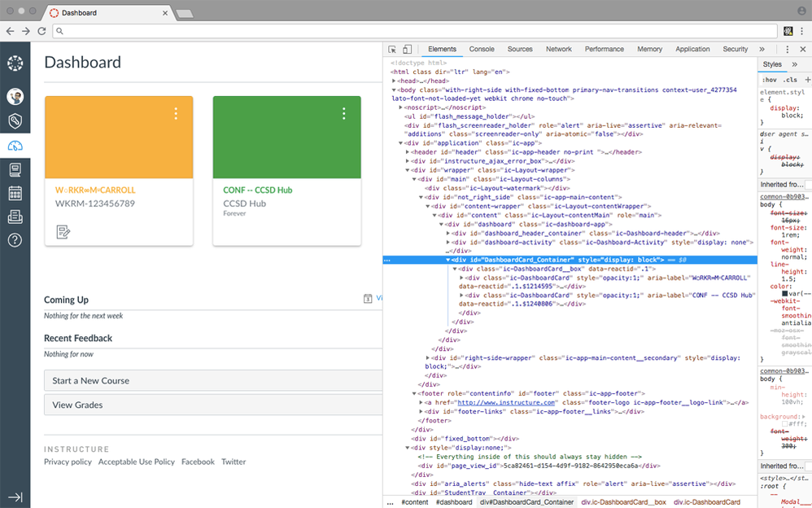The image size is (812, 508).
Task: Switch to the Console tab
Action: pyautogui.click(x=481, y=49)
